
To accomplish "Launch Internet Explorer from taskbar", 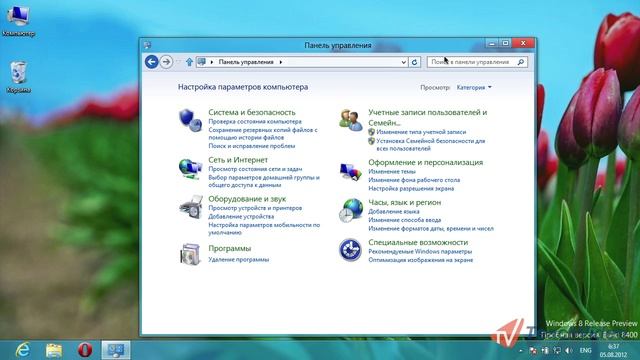I will [23, 350].
